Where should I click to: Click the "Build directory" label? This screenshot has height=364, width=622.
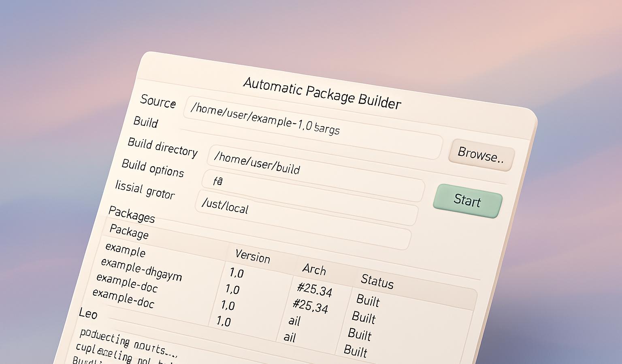coord(163,147)
